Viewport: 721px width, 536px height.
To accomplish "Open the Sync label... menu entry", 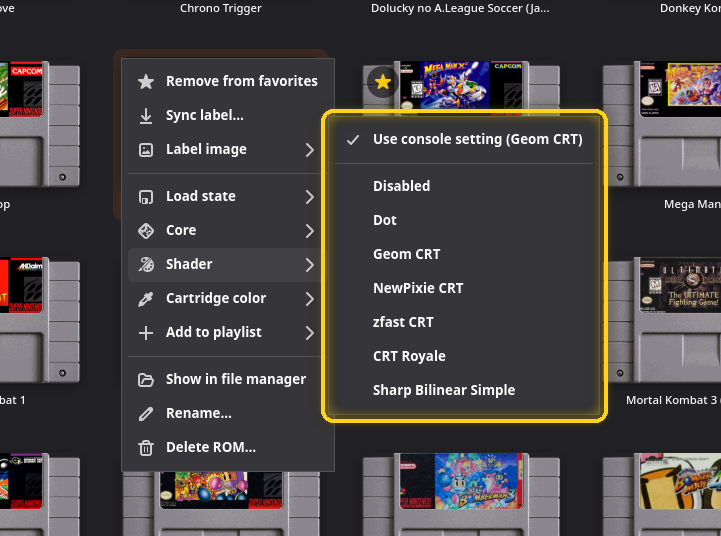I will pyautogui.click(x=228, y=115).
